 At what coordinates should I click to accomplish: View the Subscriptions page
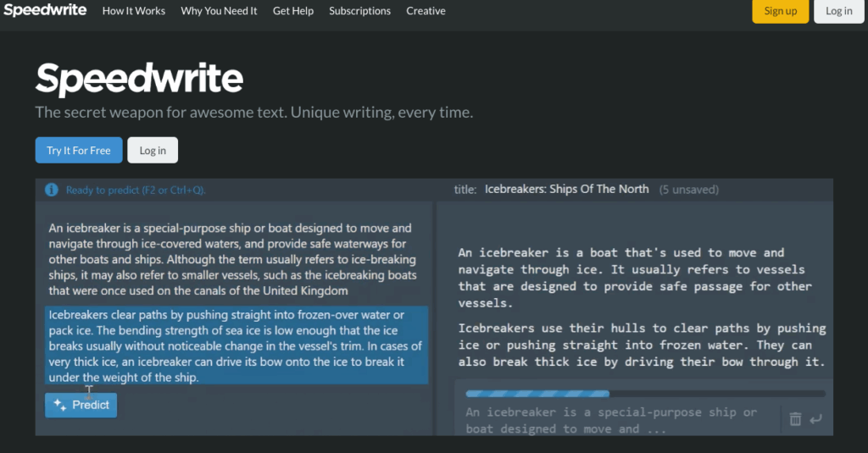click(x=360, y=11)
